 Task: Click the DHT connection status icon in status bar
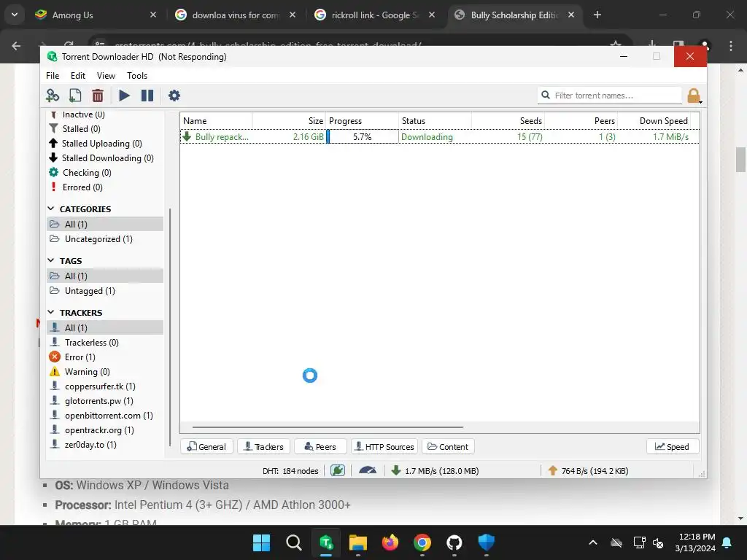(338, 471)
